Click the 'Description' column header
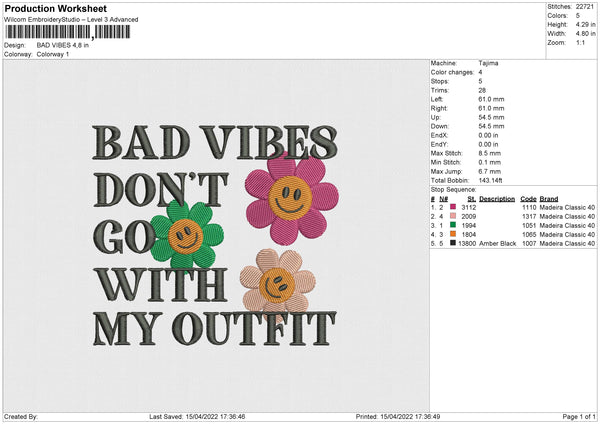The height and width of the screenshot is (424, 600). tap(497, 199)
